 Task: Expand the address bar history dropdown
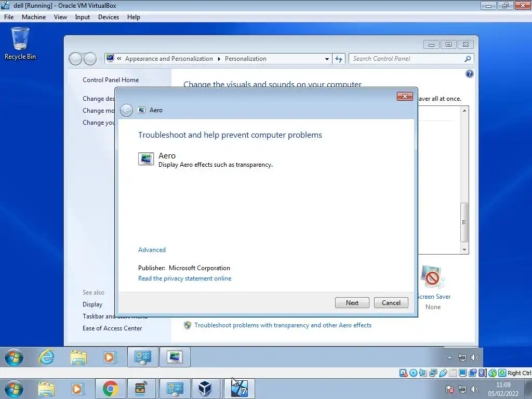[x=327, y=59]
